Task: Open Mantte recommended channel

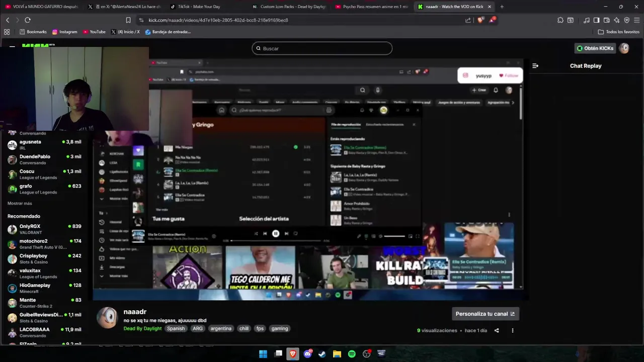Action: coord(44,303)
